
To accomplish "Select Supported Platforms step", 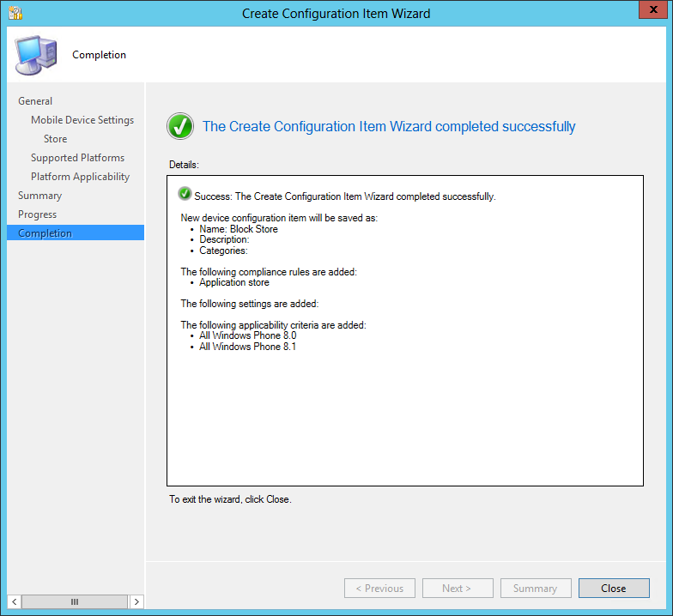I will 77,158.
